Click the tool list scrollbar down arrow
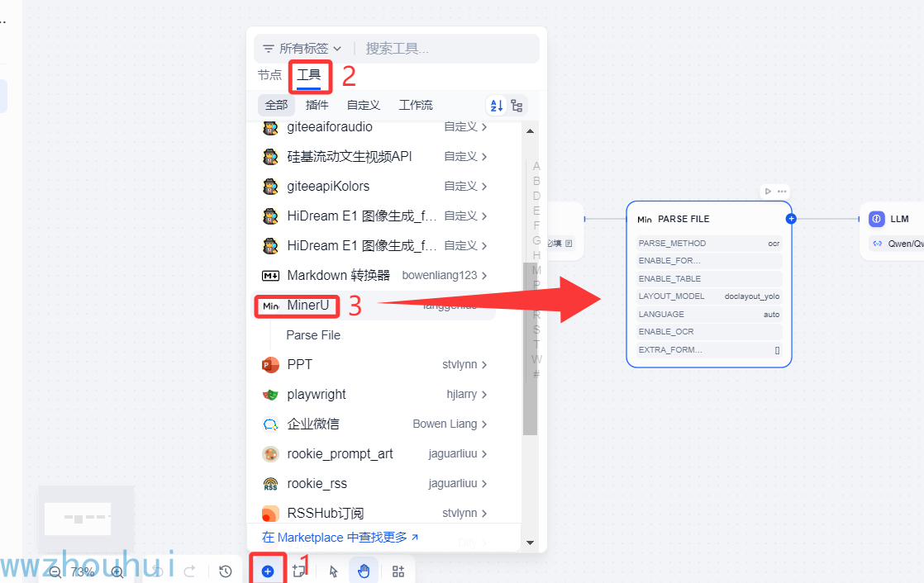The image size is (924, 583). click(530, 543)
